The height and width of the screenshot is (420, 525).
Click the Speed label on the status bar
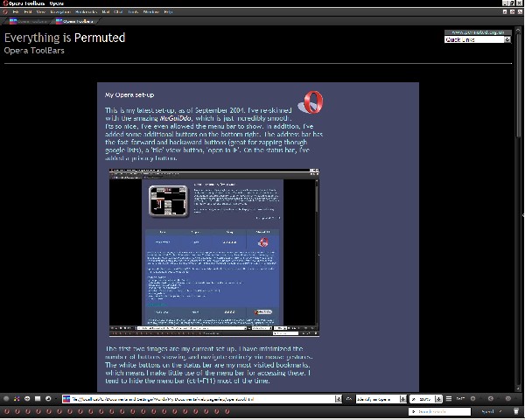(487, 411)
